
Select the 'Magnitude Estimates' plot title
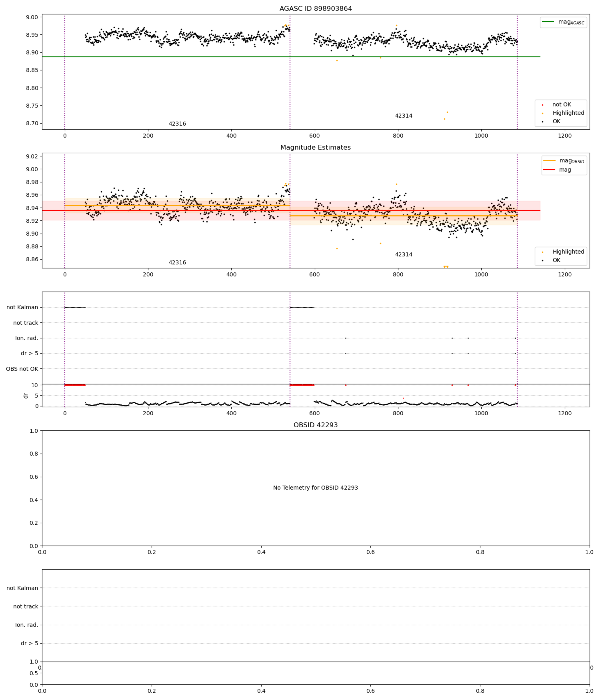coord(316,148)
